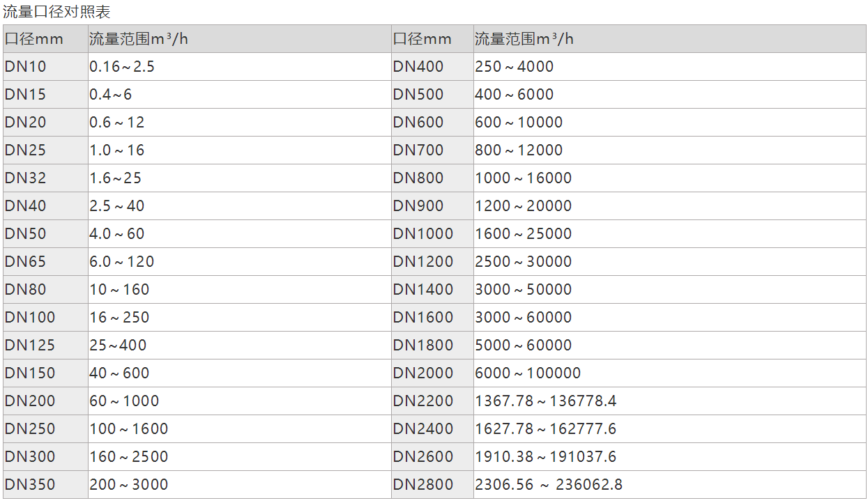
Task: Select the DN2400 caliber cell
Action: point(423,429)
